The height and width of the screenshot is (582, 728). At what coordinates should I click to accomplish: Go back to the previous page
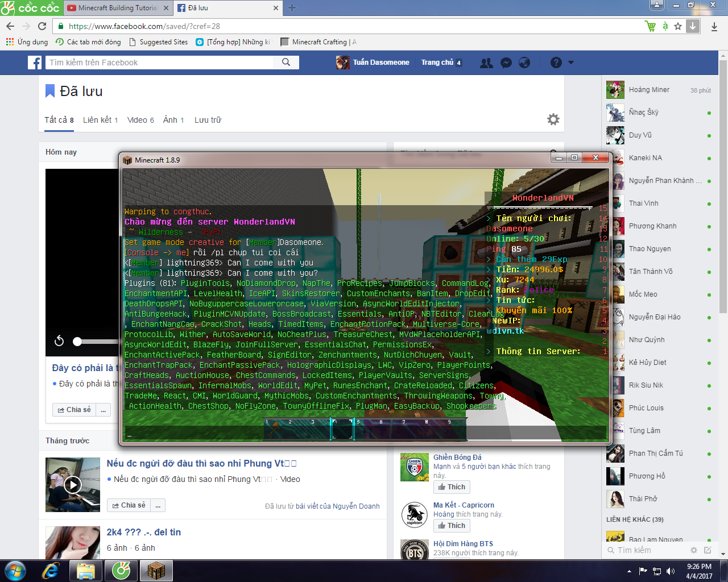(10, 26)
